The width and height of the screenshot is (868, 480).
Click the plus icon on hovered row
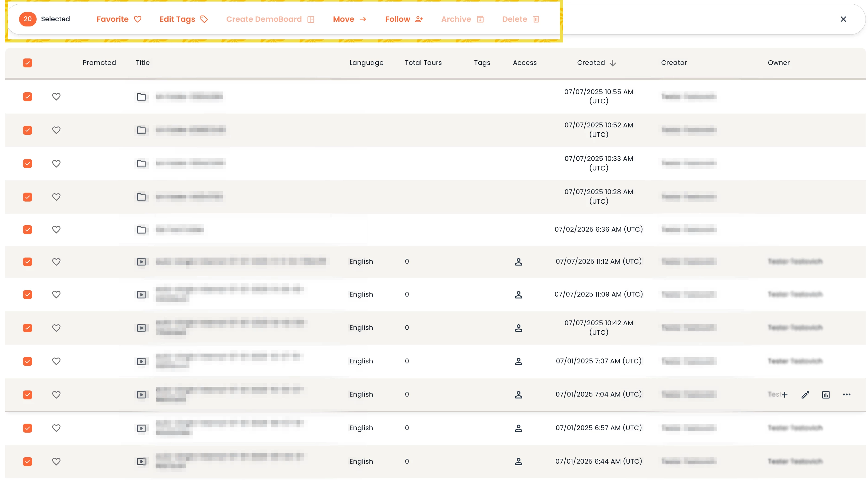[x=785, y=395]
